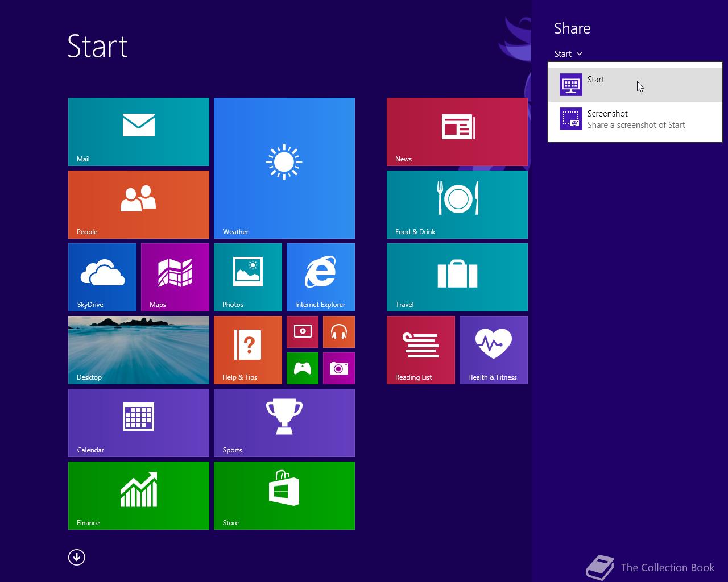Open the small green Games controller tile
The image size is (728, 582).
[x=303, y=368]
